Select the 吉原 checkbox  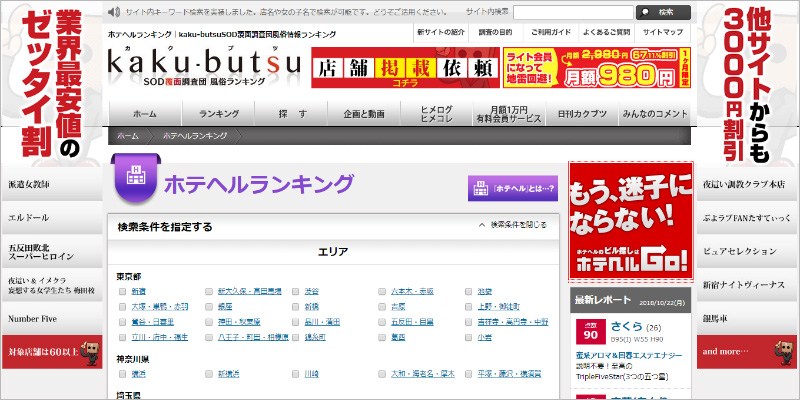382,307
